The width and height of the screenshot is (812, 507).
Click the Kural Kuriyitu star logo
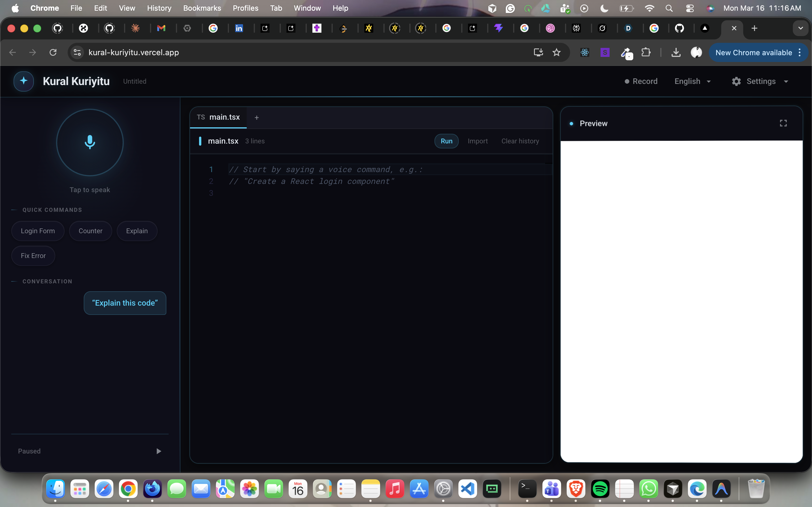coord(23,81)
